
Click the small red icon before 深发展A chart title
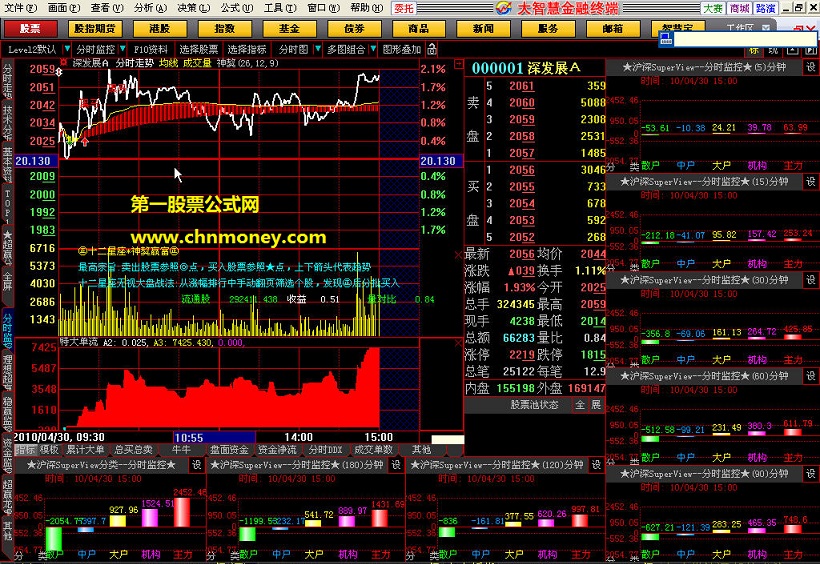(63, 63)
